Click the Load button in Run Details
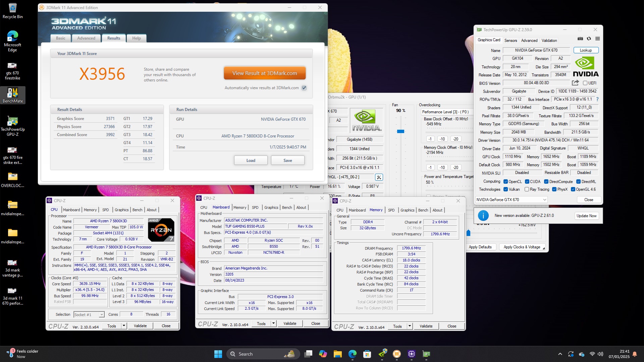 tap(251, 161)
